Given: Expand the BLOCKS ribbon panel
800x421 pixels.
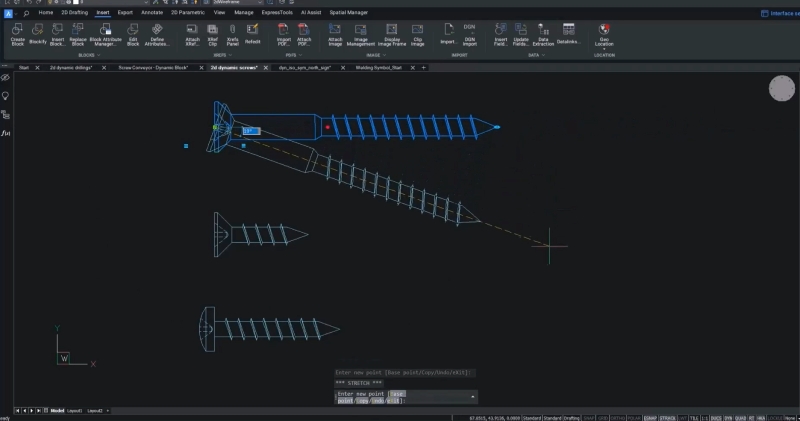Looking at the screenshot, I should coord(89,55).
